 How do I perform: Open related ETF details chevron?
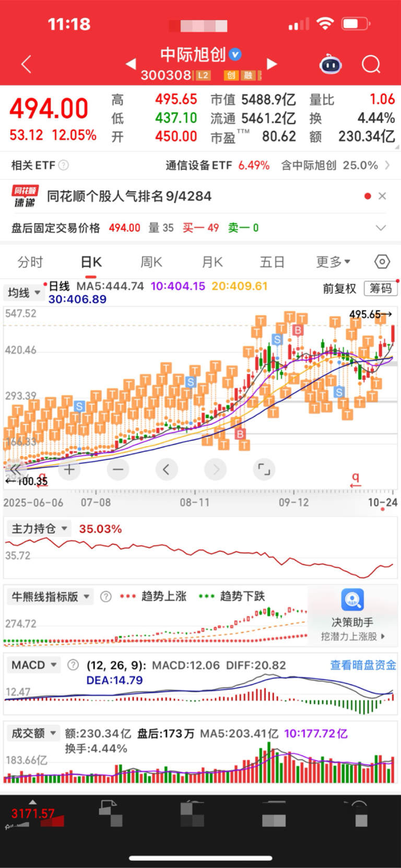[x=387, y=165]
